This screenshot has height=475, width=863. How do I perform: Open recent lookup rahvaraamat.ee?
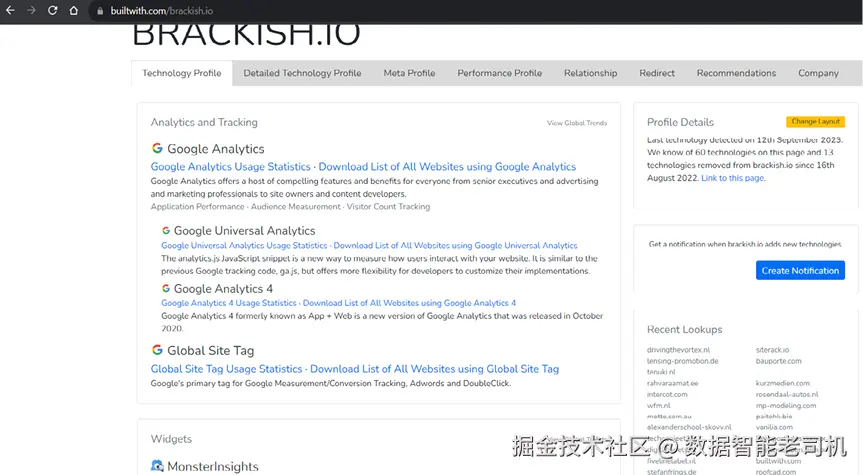coord(672,383)
